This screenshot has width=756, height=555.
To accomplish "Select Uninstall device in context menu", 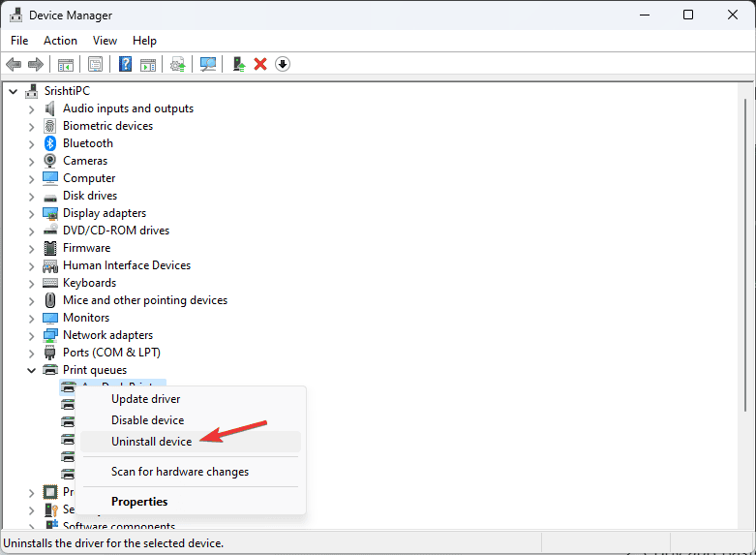I will point(191,442).
